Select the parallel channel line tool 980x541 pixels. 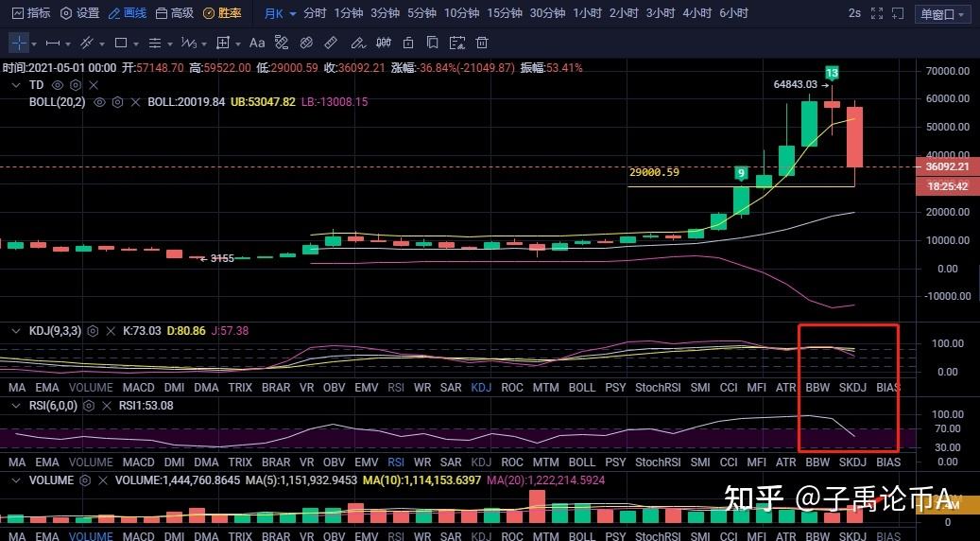tap(87, 44)
